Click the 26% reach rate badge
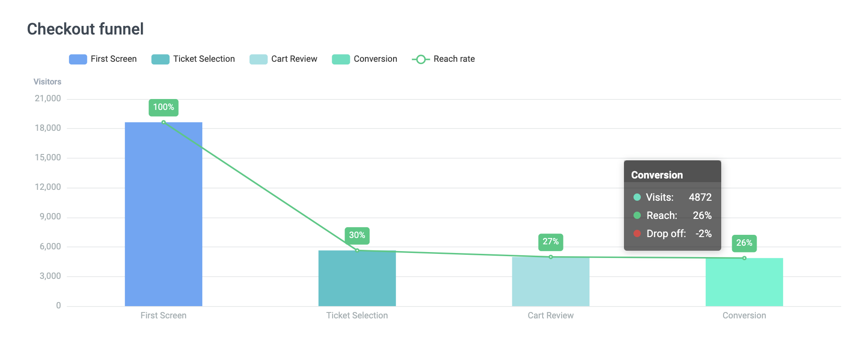This screenshot has height=337, width=868. (744, 243)
